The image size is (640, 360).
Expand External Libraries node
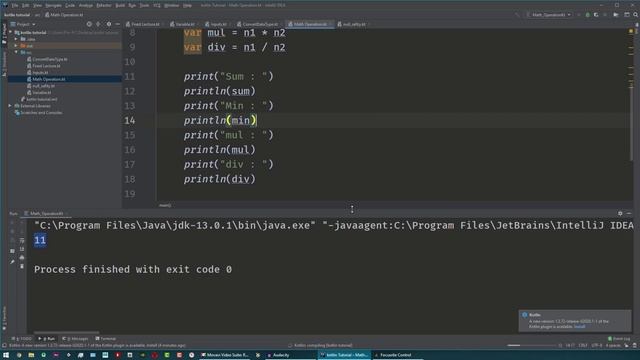[11, 106]
